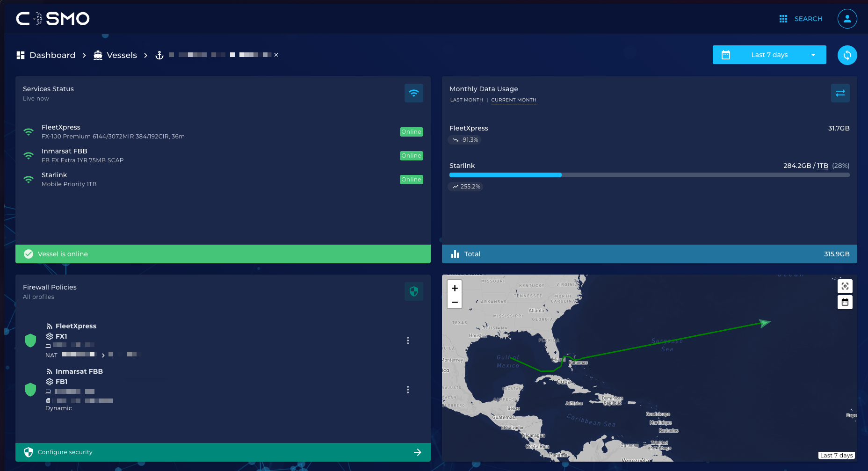Click Configure security bar
The image size is (868, 471).
point(223,452)
